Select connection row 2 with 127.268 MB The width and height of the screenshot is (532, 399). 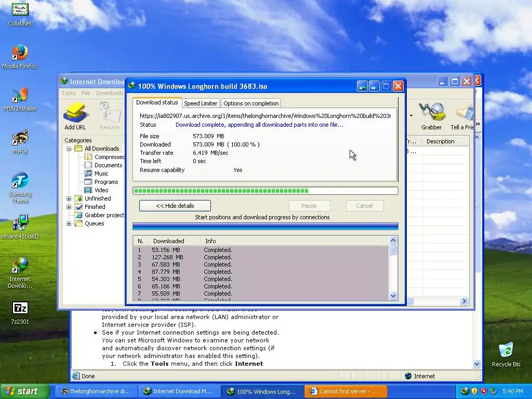pyautogui.click(x=261, y=257)
